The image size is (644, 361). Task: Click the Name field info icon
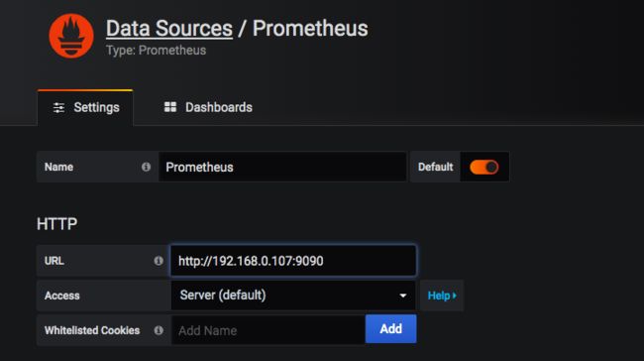click(x=146, y=167)
